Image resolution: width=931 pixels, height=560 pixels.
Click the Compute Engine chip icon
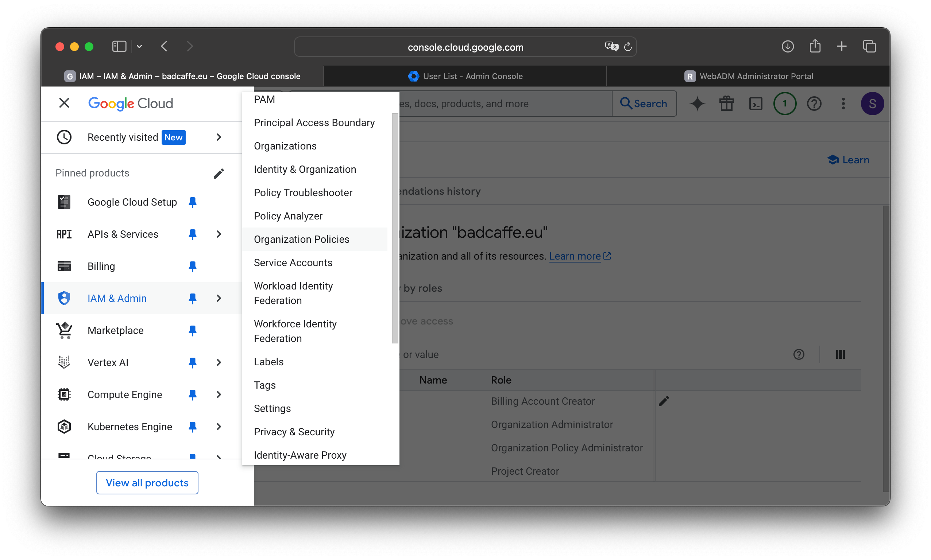click(64, 394)
